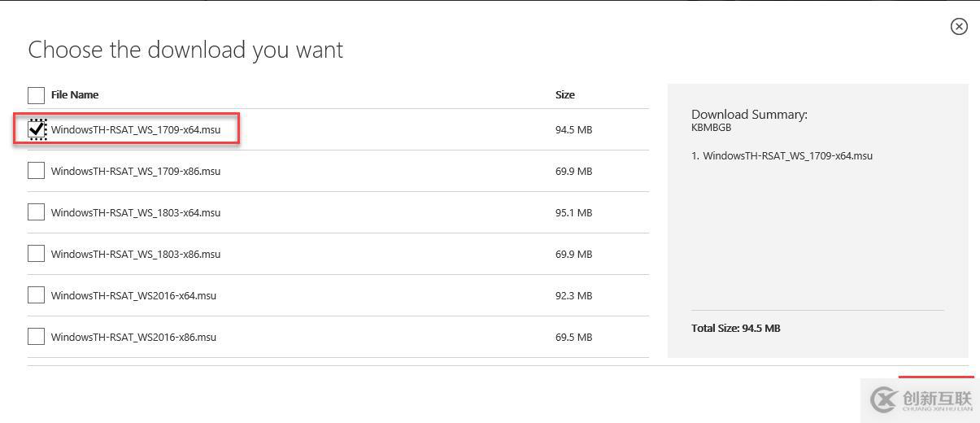Click the WindowsTH-RSAT_WS2016-x64.msu file name text
Screen dimensions: 980x423
[133, 295]
